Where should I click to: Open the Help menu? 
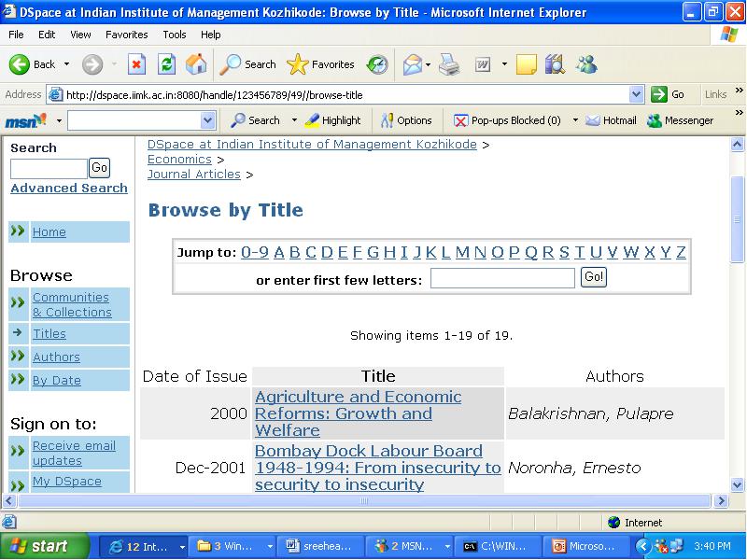point(211,35)
